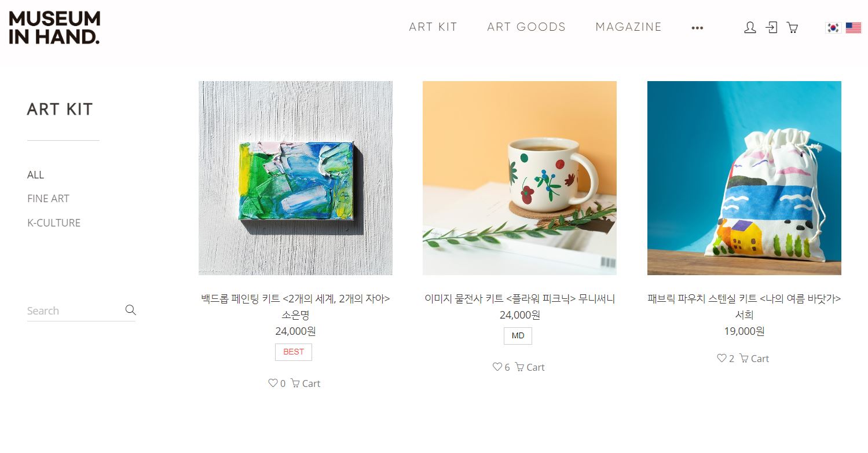Open the user account icon
This screenshot has width=868, height=453.
click(750, 27)
